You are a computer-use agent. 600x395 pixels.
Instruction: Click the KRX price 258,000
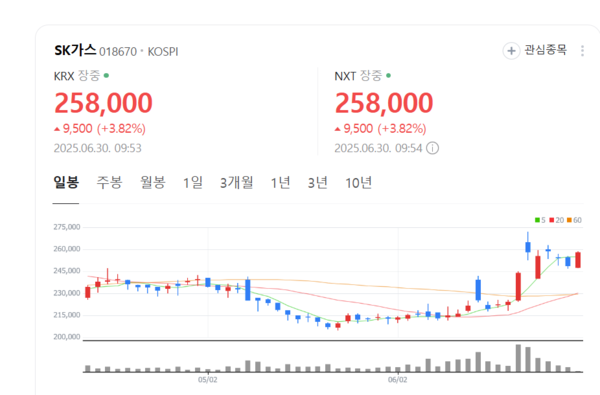tap(103, 103)
